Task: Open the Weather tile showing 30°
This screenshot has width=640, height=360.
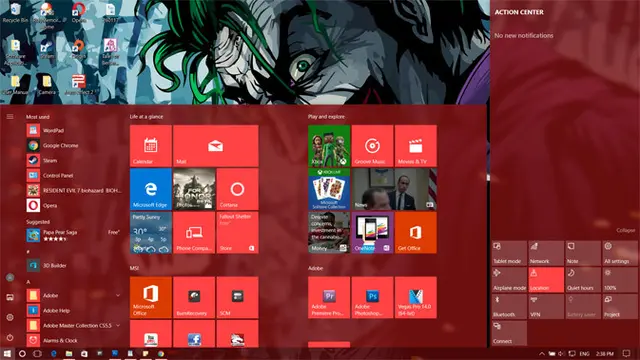Action: [151, 232]
